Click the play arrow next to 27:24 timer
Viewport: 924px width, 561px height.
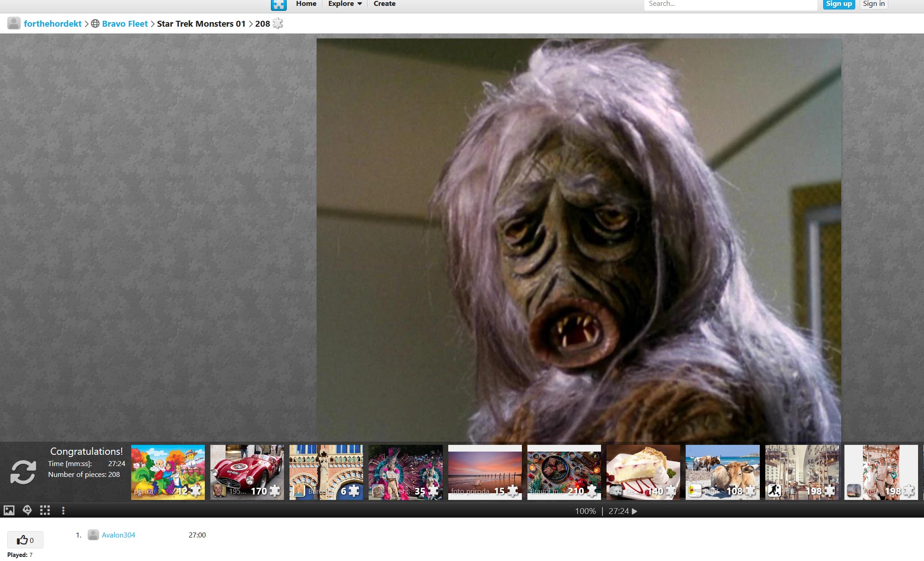pos(635,511)
